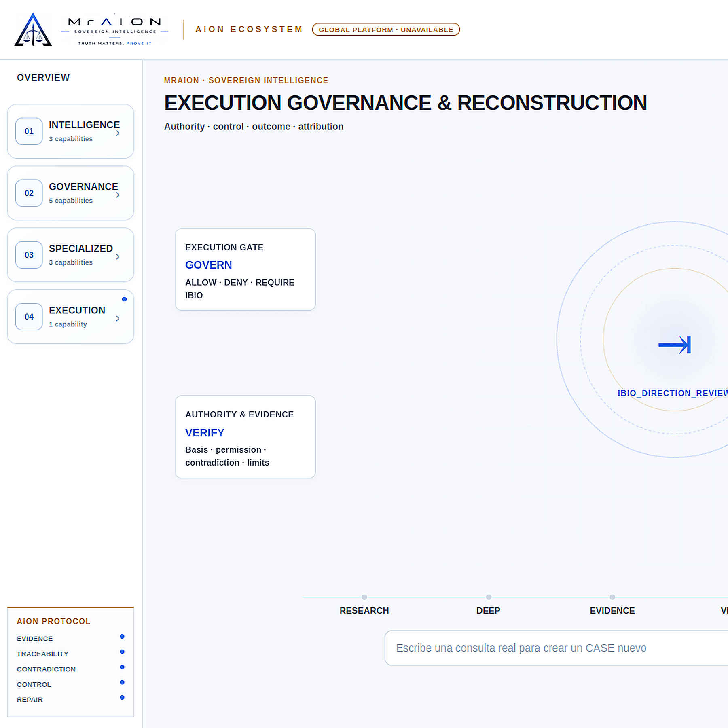
Task: Click the Global Platform Unavailable badge
Action: tap(386, 30)
